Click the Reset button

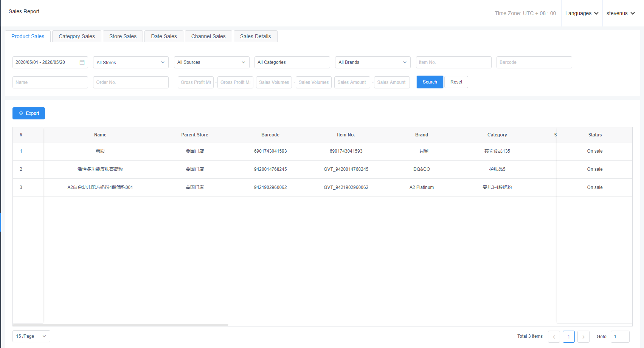tap(456, 82)
